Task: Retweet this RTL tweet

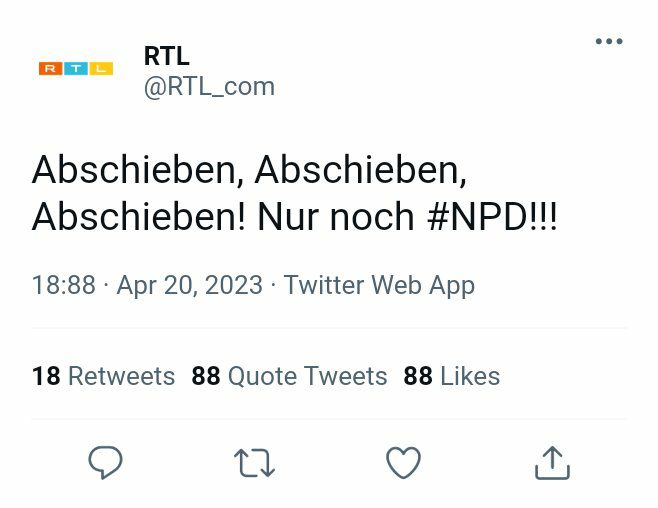Action: pos(254,463)
